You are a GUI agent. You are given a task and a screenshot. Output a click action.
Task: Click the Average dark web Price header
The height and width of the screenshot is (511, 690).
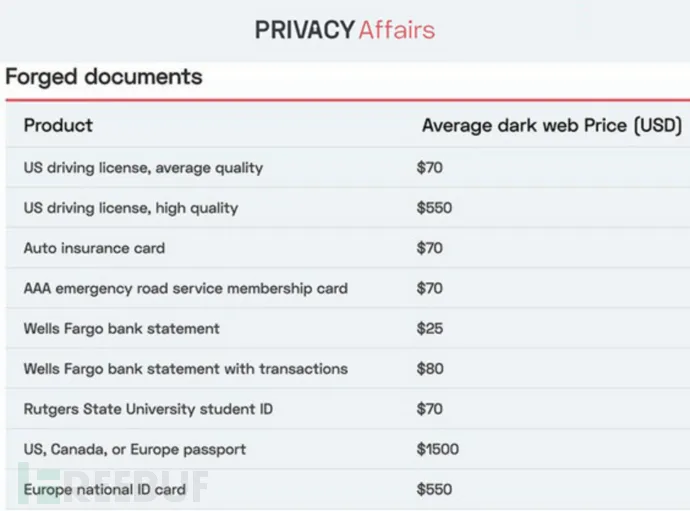[551, 126]
